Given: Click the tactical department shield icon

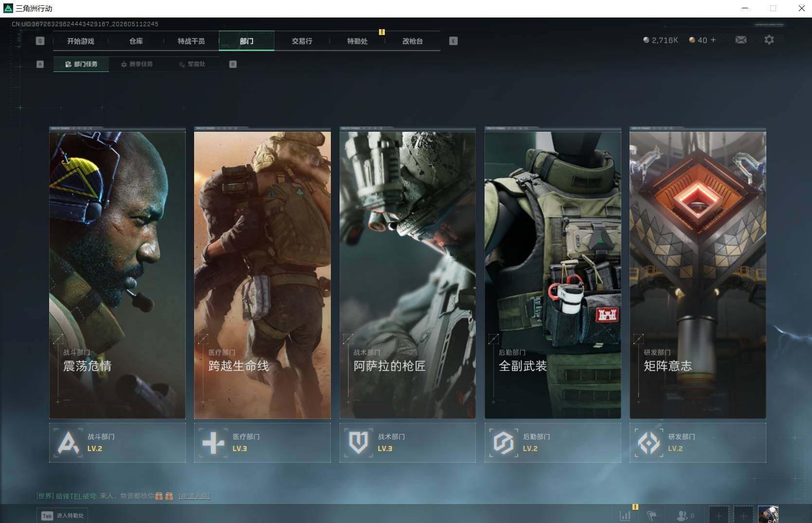Looking at the screenshot, I should (358, 443).
